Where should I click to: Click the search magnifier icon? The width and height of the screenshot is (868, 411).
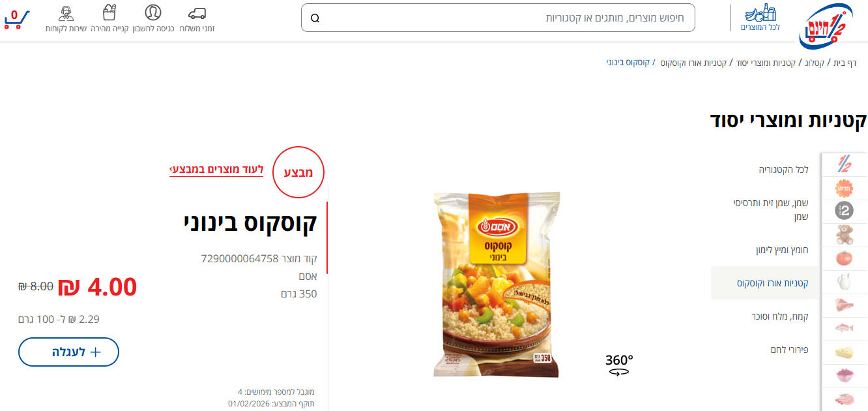click(x=315, y=18)
